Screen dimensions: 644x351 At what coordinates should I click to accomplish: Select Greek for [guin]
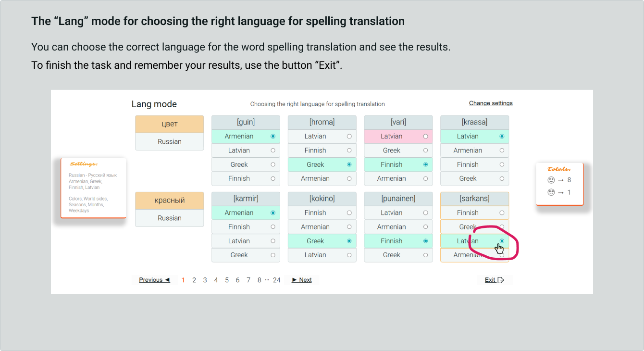click(246, 164)
